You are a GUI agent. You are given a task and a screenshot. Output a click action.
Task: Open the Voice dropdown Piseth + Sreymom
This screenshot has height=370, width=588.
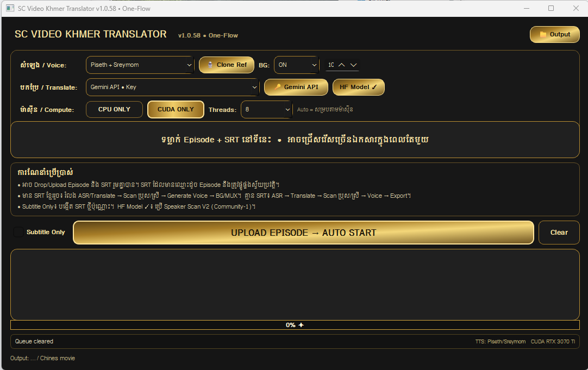[x=140, y=65]
